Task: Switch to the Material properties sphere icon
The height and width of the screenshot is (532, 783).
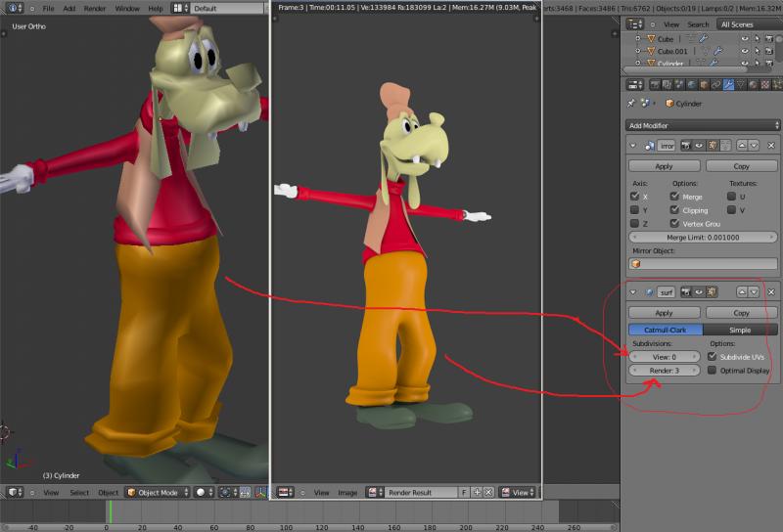Action: click(x=753, y=85)
